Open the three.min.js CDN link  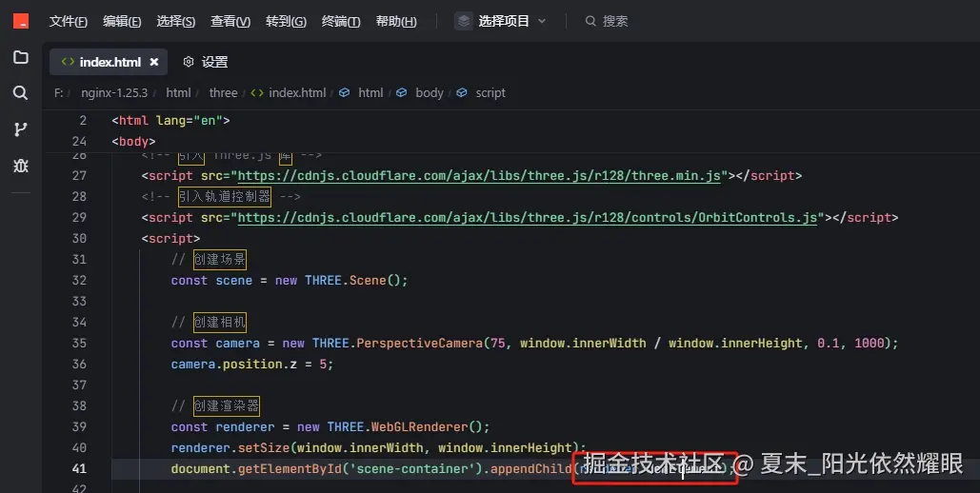pyautogui.click(x=481, y=175)
